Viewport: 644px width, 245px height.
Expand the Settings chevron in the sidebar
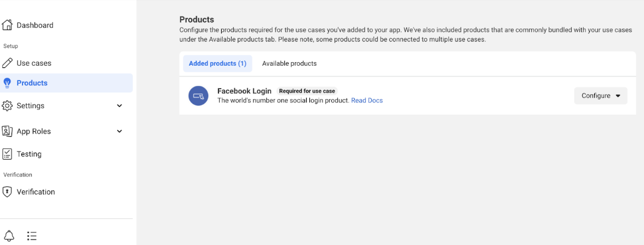(x=119, y=106)
